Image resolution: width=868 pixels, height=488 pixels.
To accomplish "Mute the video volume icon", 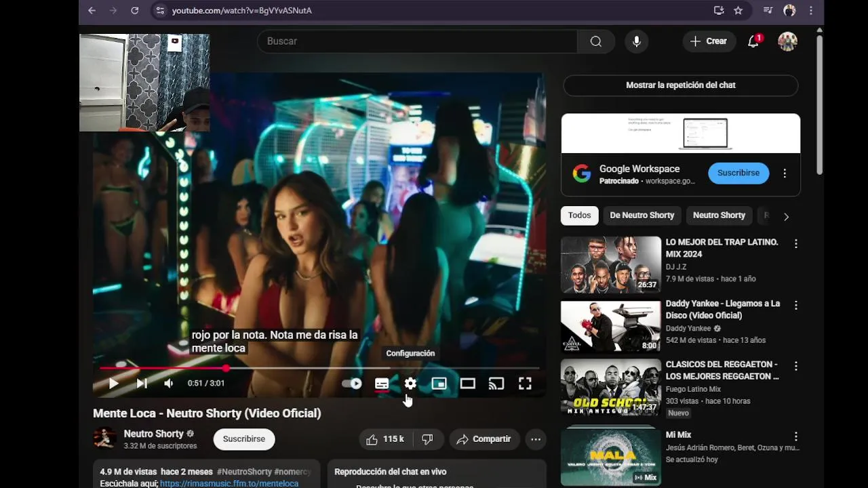I will click(169, 384).
